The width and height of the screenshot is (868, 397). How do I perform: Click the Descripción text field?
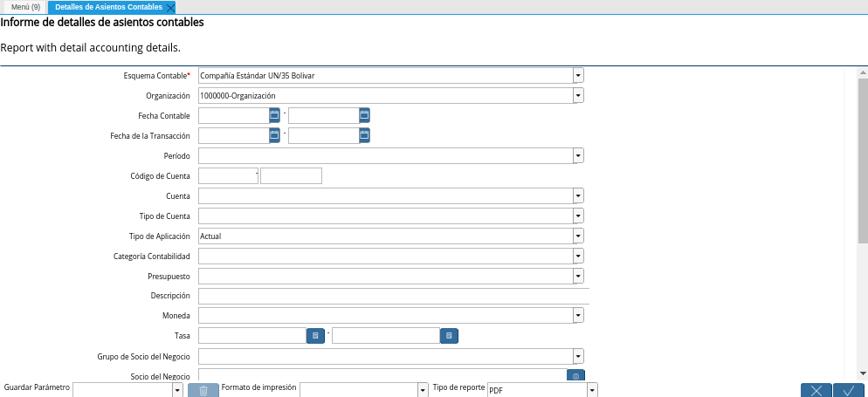(394, 296)
